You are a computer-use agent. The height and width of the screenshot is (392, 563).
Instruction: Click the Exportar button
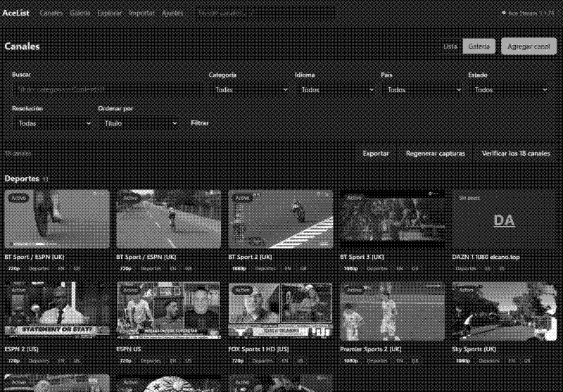376,153
